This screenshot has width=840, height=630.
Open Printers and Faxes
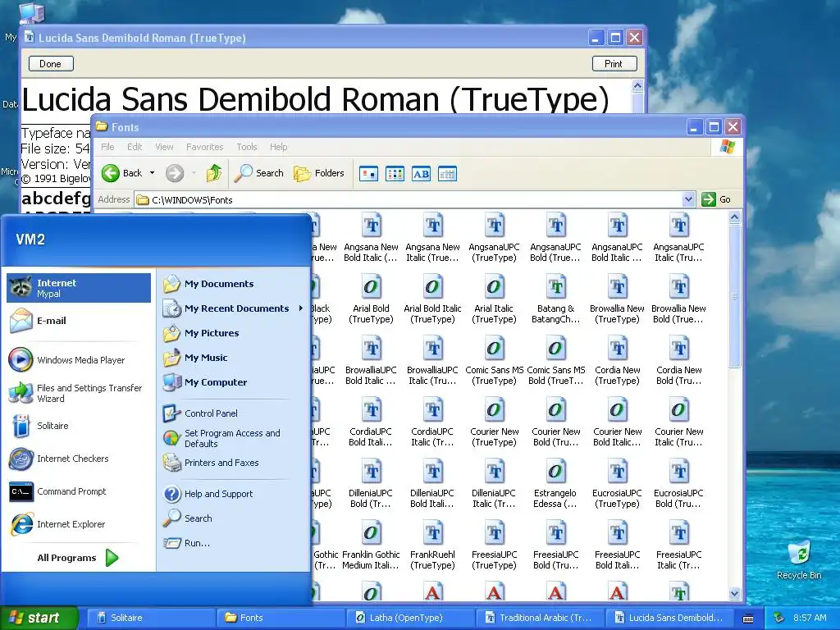tap(233, 463)
